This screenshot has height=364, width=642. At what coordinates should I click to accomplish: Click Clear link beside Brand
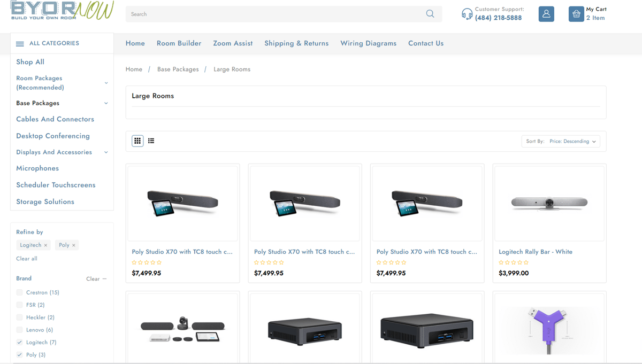tap(93, 279)
